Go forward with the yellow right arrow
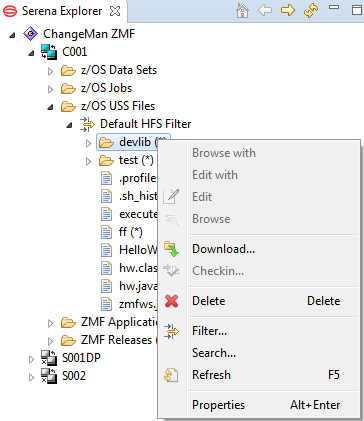This screenshot has width=364, height=421. click(x=288, y=10)
